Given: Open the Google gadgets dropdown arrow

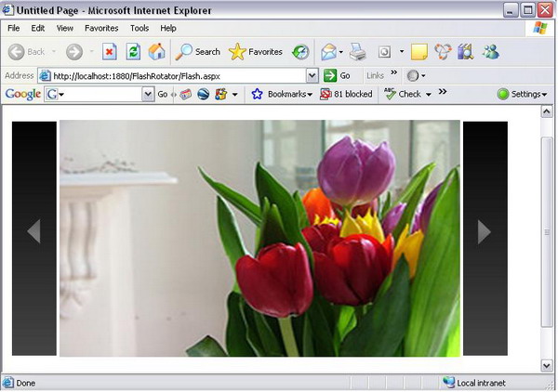Looking at the screenshot, I should pos(235,95).
